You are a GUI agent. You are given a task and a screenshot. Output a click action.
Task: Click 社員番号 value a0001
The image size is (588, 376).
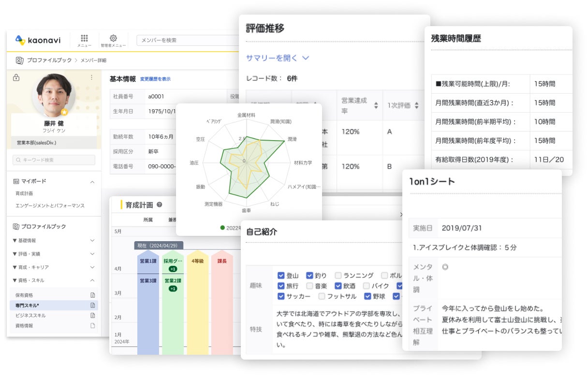coord(157,96)
